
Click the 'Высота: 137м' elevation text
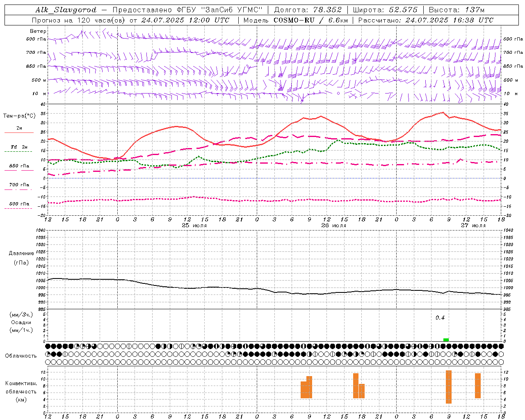[x=457, y=10]
